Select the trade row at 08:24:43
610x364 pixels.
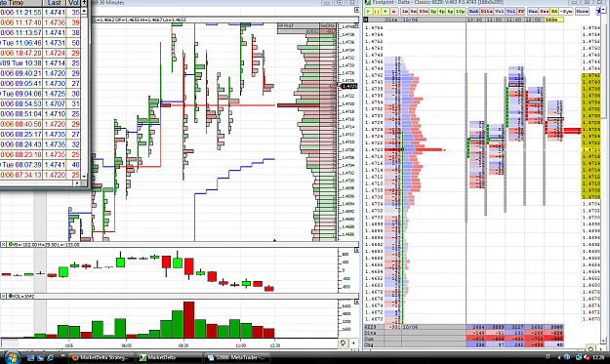click(x=40, y=144)
